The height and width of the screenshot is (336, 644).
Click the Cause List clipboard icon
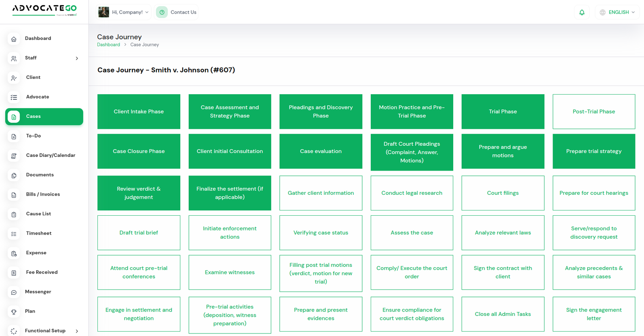[14, 214]
